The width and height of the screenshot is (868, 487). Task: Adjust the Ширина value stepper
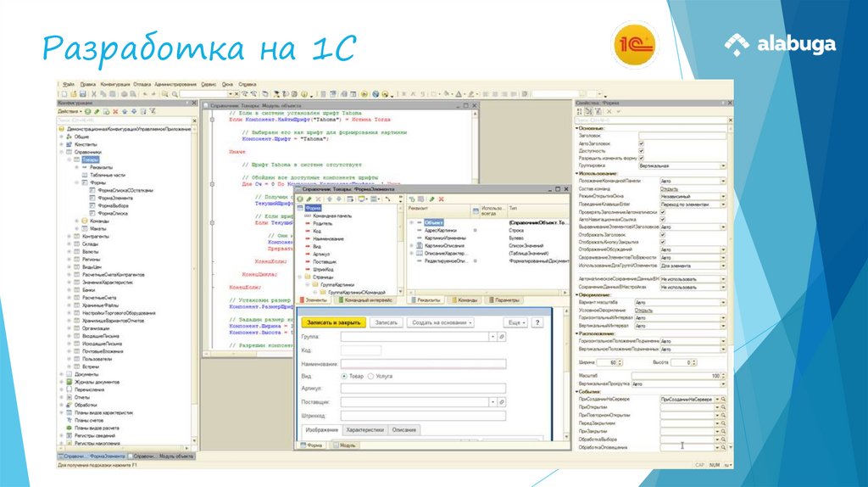click(x=620, y=362)
